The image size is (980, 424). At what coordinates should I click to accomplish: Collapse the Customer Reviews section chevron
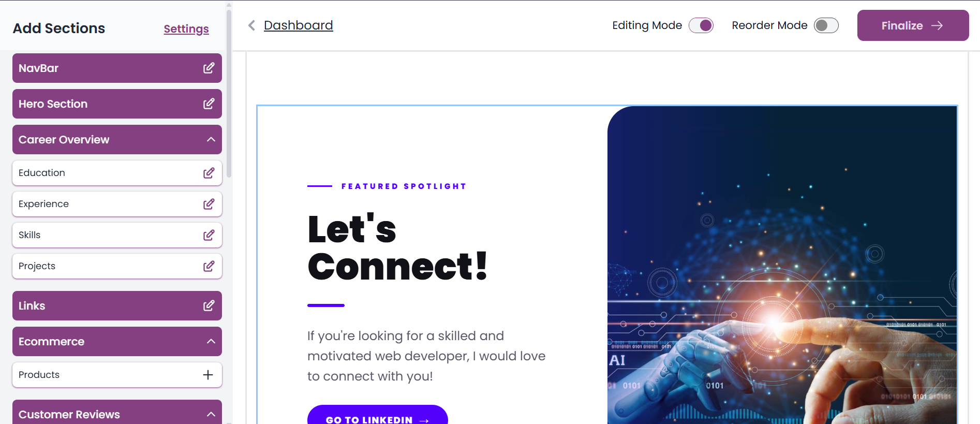click(211, 414)
